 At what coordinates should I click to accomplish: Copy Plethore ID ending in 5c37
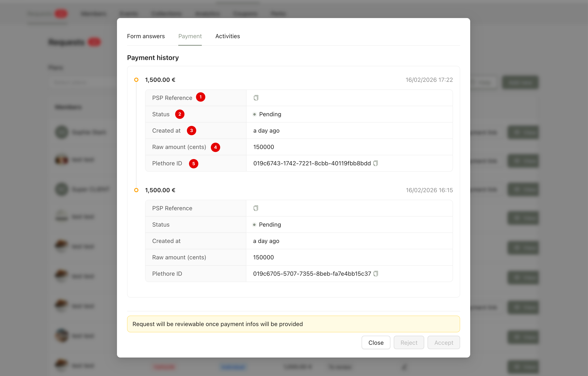(376, 274)
